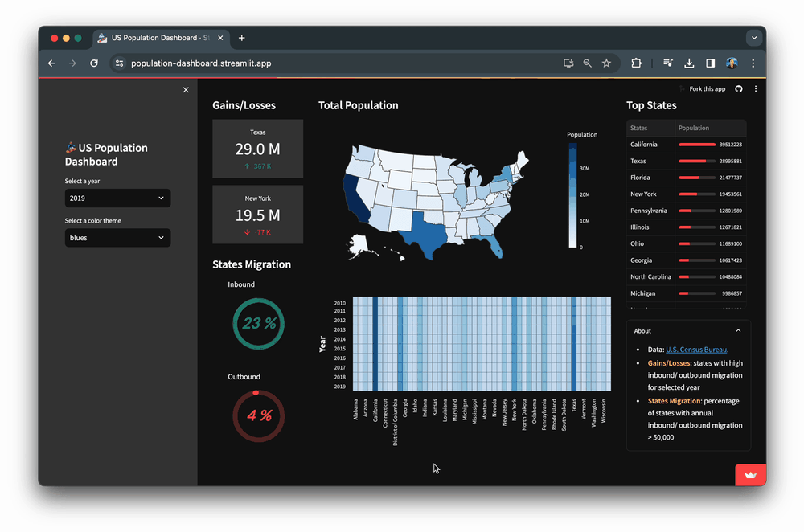Open the app options menu via three-dot icon

[x=755, y=88]
